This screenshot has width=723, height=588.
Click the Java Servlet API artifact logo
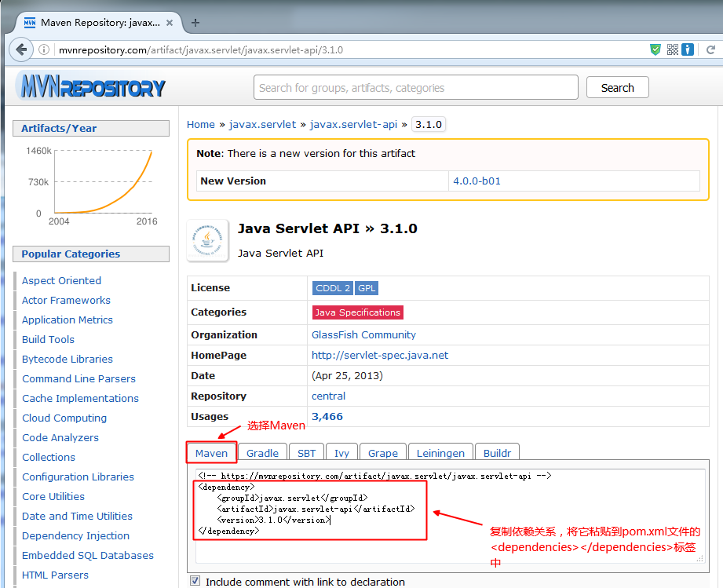[x=207, y=240]
